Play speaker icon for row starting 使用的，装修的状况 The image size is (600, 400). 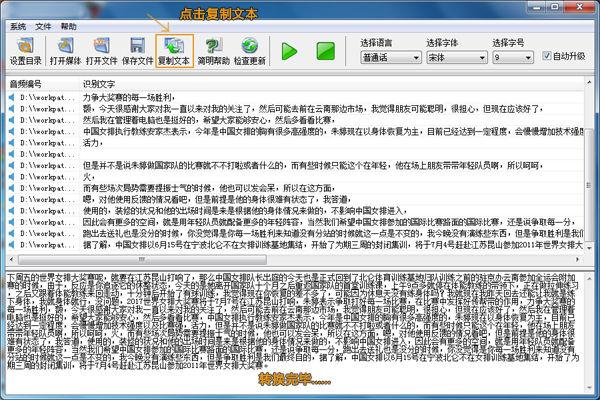[12, 211]
